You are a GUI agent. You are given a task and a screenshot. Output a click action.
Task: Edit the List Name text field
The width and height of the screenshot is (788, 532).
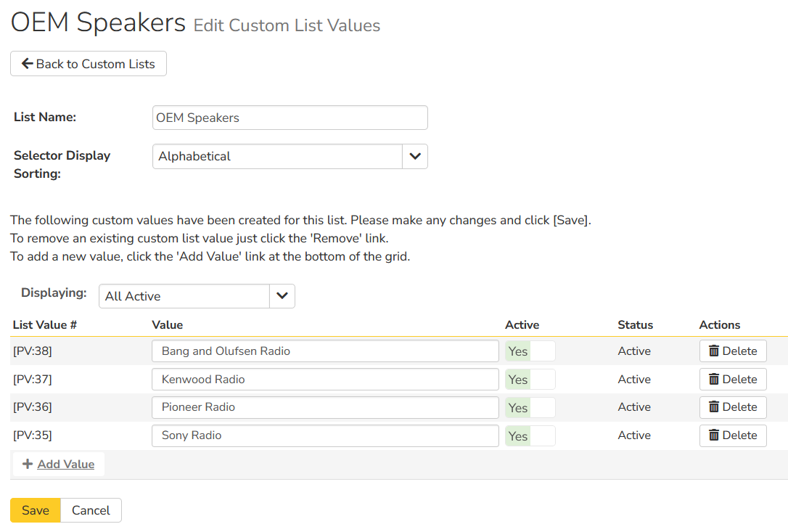coord(290,118)
